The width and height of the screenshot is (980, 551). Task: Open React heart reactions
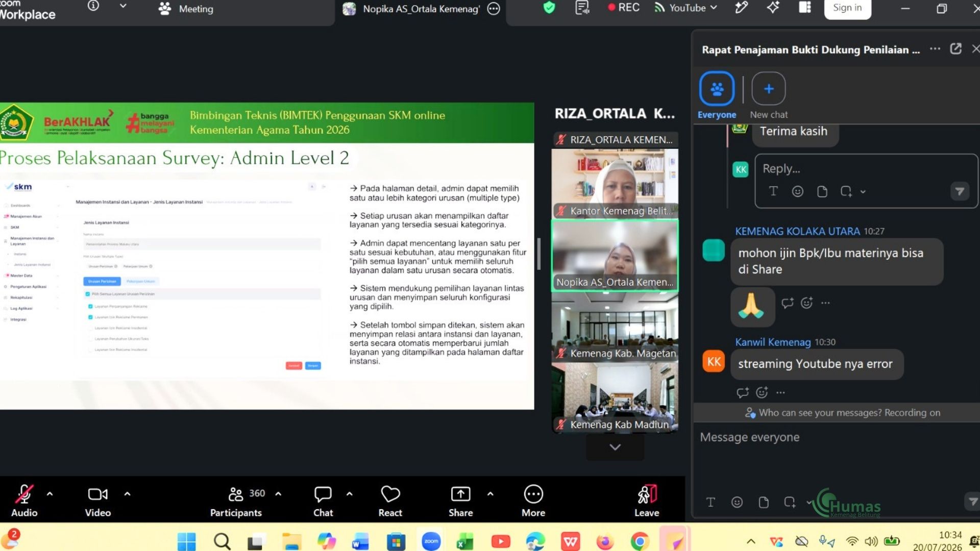[390, 500]
